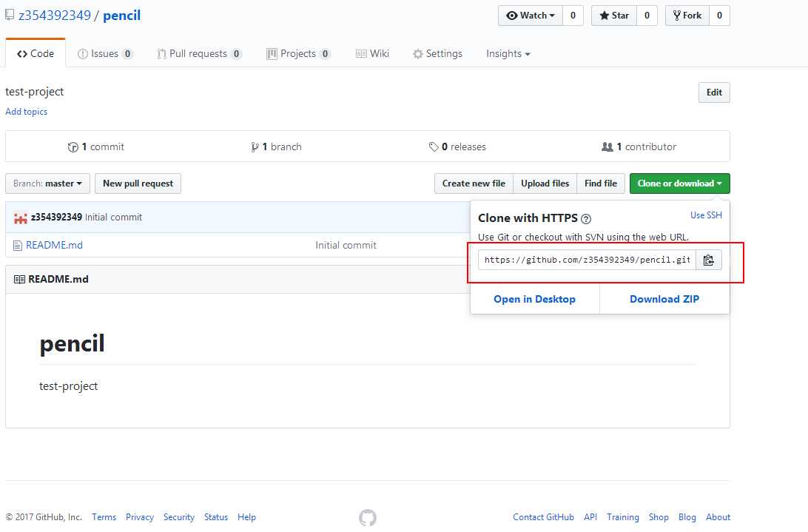Click the Find file button

(x=601, y=183)
